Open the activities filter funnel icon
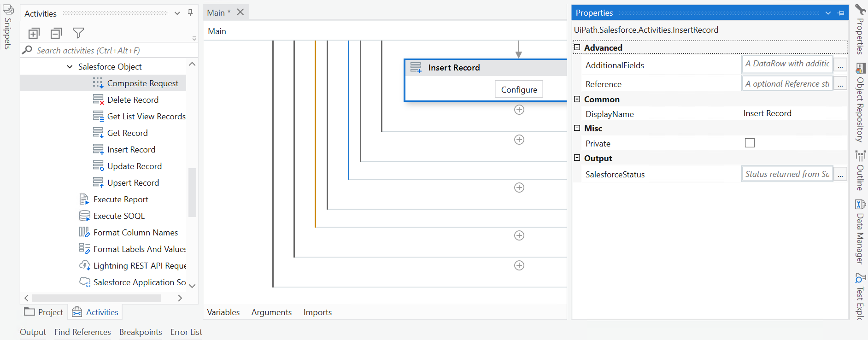The height and width of the screenshot is (340, 868). (78, 33)
